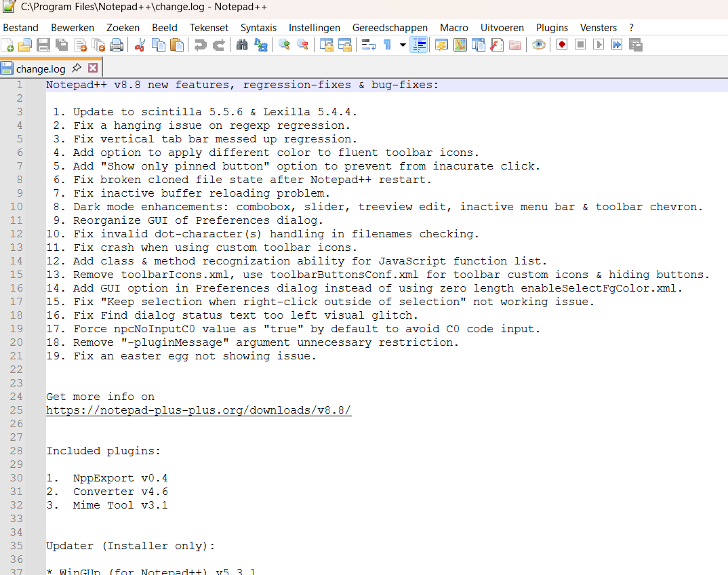Open the Vensters menu
728x575 pixels.
[598, 28]
